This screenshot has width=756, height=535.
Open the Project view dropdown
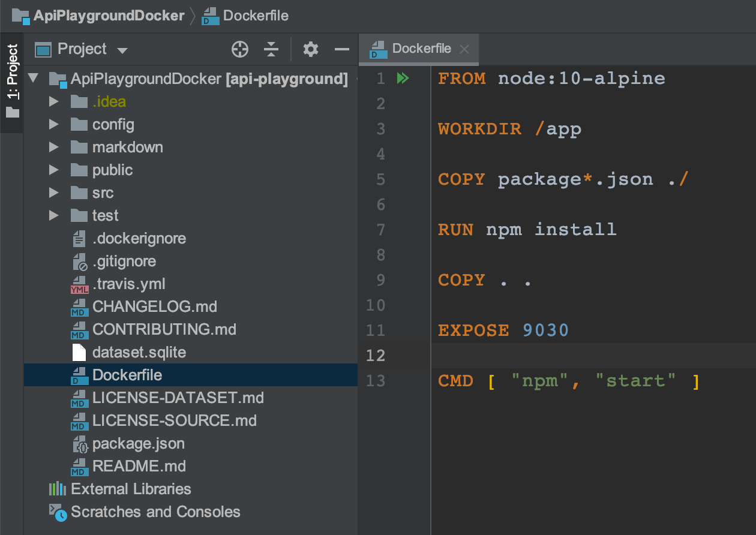coord(122,50)
